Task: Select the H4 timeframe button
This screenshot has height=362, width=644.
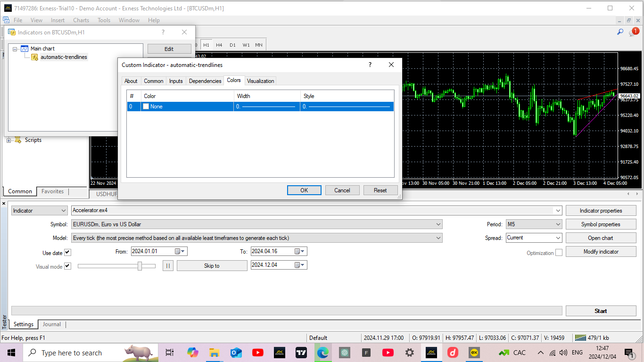Action: tap(219, 45)
